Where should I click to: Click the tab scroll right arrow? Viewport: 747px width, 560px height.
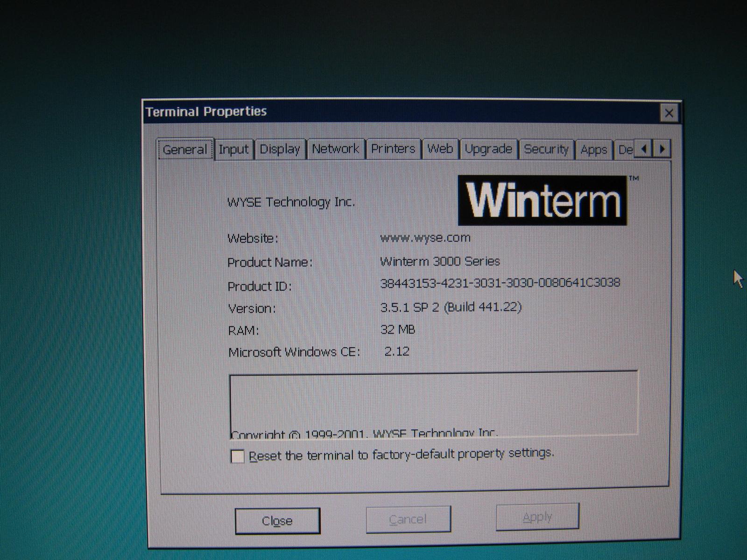click(x=662, y=149)
